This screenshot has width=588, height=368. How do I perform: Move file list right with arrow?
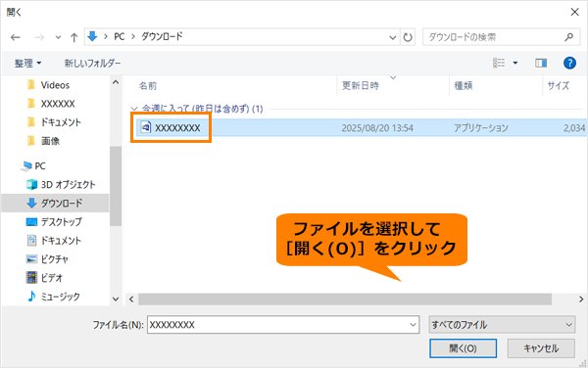tap(581, 299)
